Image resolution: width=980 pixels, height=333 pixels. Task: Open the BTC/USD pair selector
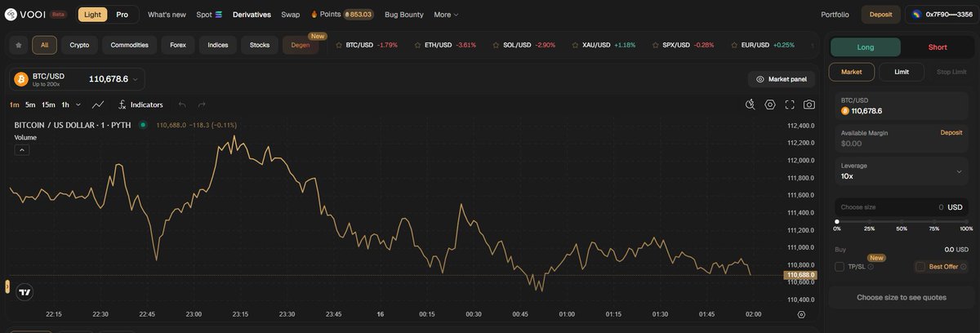[78, 79]
